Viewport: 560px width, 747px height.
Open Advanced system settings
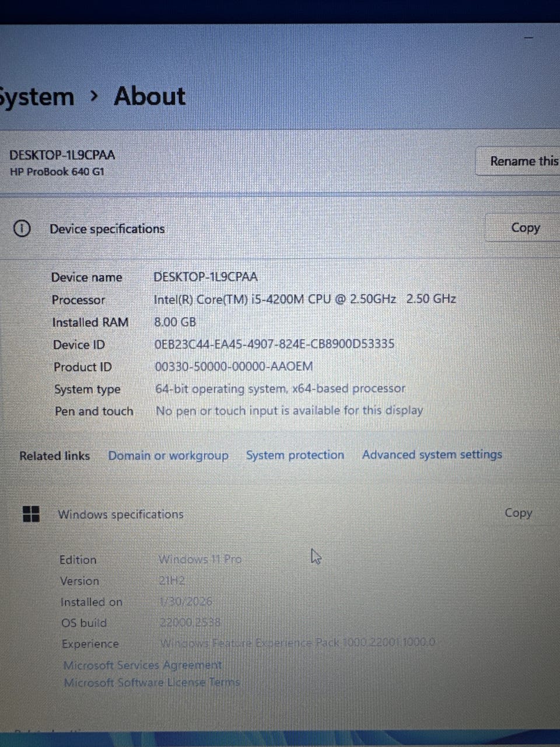pos(432,455)
